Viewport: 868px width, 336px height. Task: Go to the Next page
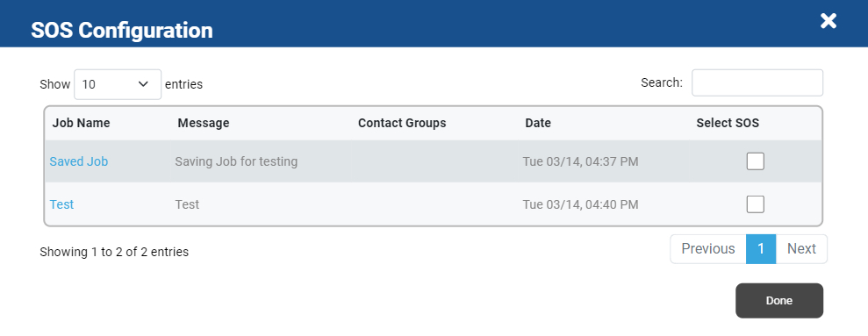[x=801, y=249]
